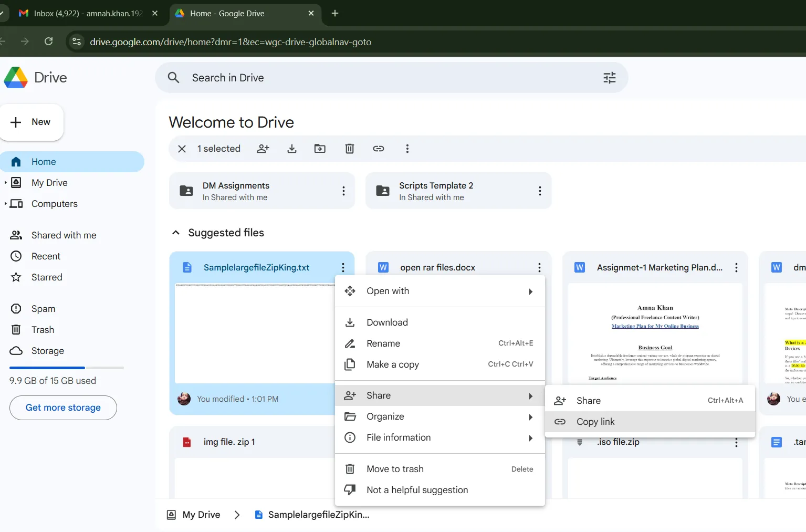Select Rename in context menu
806x532 pixels.
[440, 343]
